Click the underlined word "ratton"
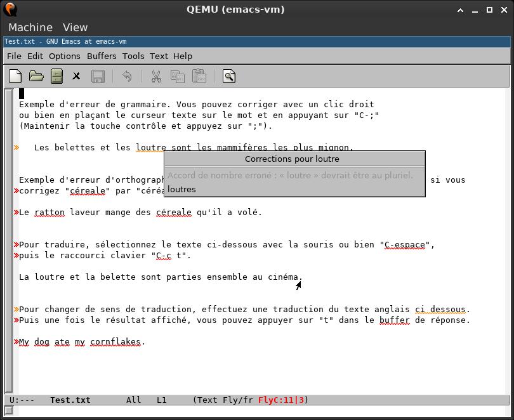This screenshot has width=514, height=420. (x=49, y=213)
